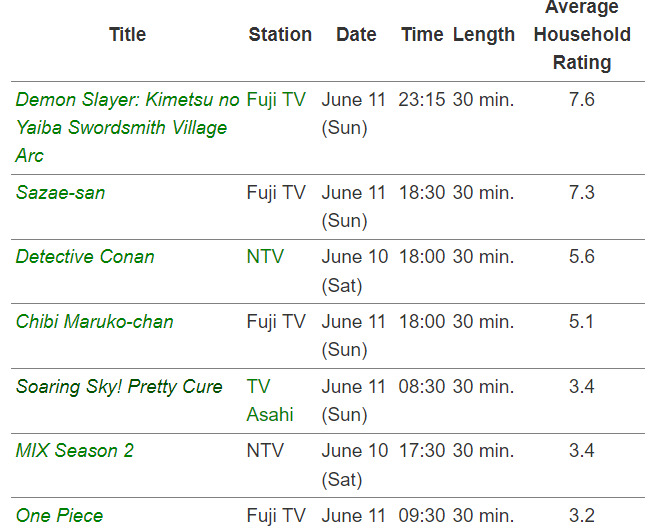Click the Station column header
Image resolution: width=657 pixels, height=532 pixels.
[x=280, y=34]
